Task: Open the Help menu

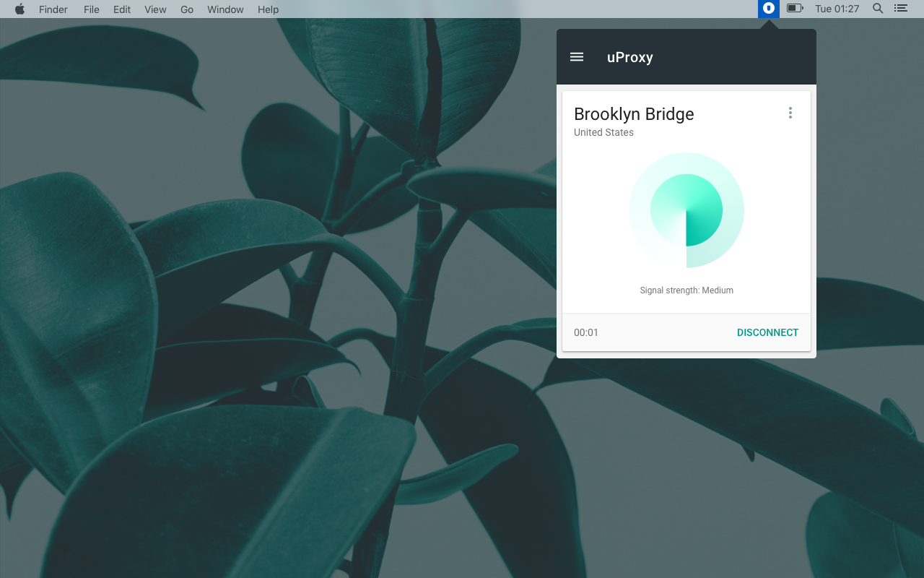Action: [268, 9]
